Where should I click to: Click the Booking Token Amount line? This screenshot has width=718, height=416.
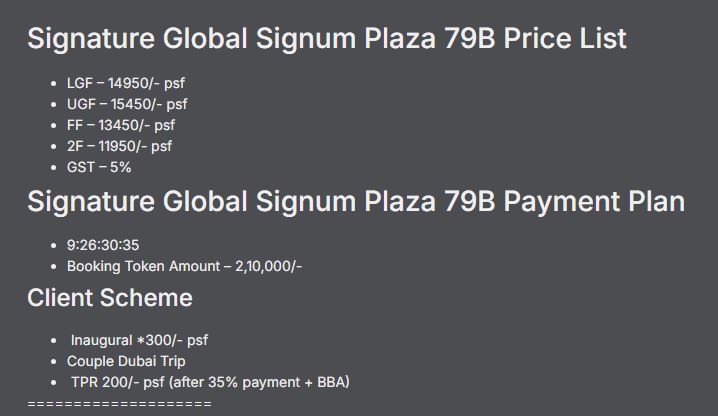click(185, 266)
